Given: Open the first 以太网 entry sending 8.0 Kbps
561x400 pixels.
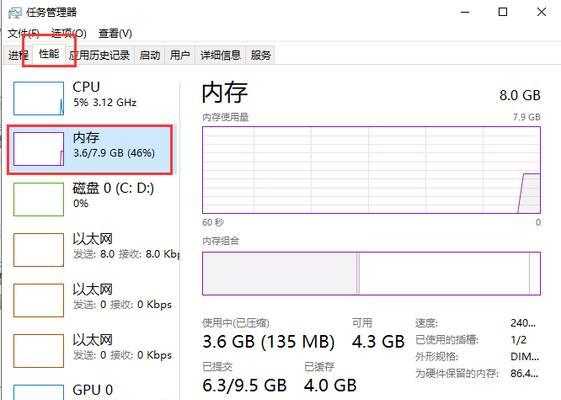Looking at the screenshot, I should point(93,250).
